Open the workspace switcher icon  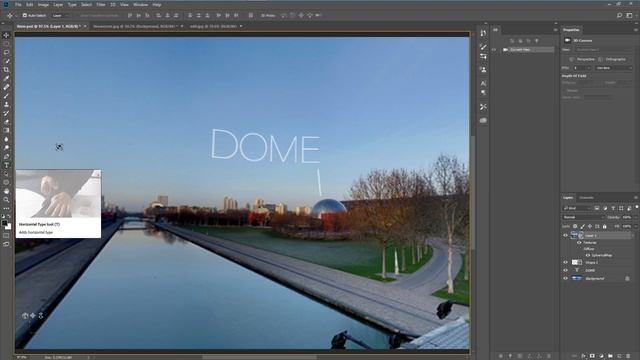coord(629,15)
